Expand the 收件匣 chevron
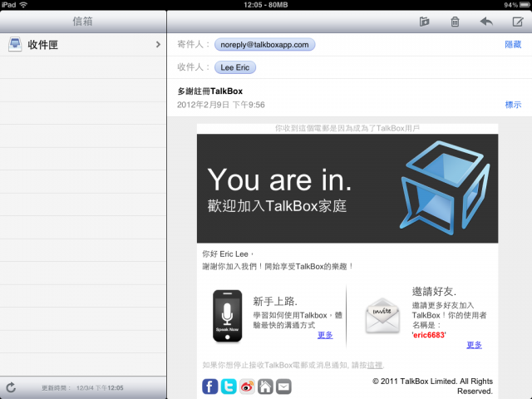Viewport: 532px width, 399px height. point(158,44)
